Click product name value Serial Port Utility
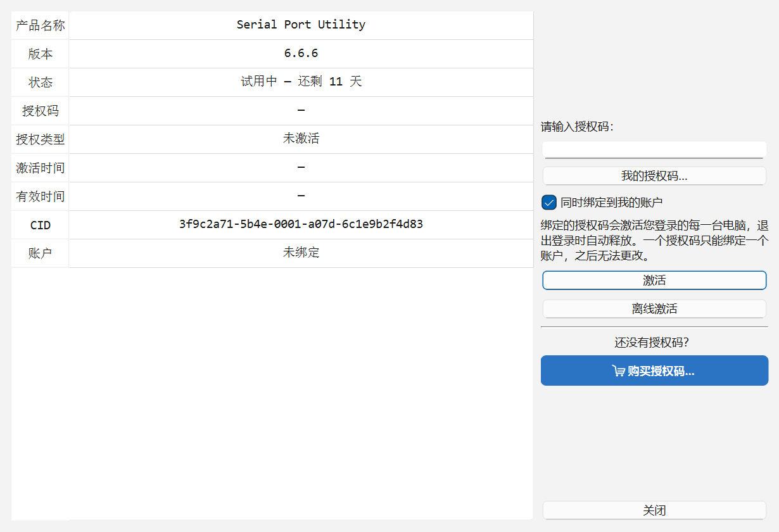 click(x=301, y=25)
